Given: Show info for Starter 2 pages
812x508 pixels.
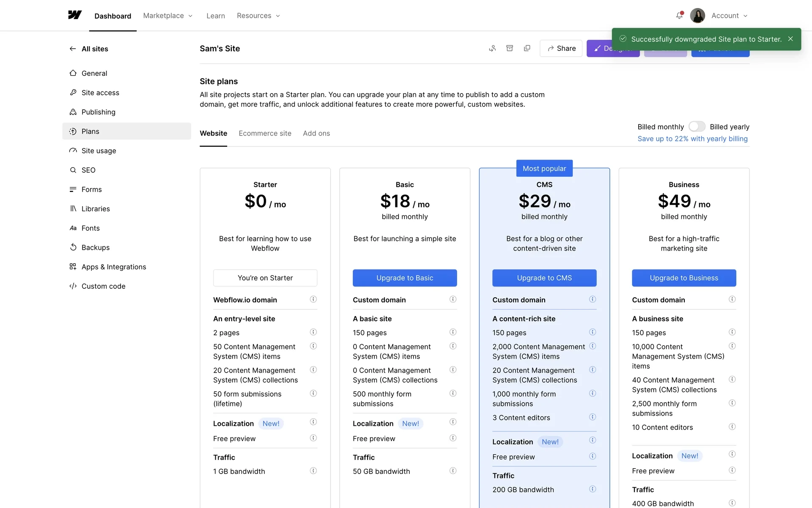Looking at the screenshot, I should pyautogui.click(x=313, y=332).
